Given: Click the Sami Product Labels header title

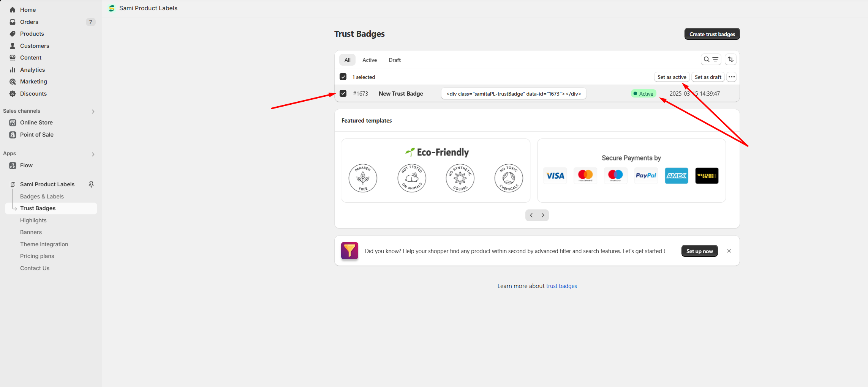Looking at the screenshot, I should [x=148, y=8].
